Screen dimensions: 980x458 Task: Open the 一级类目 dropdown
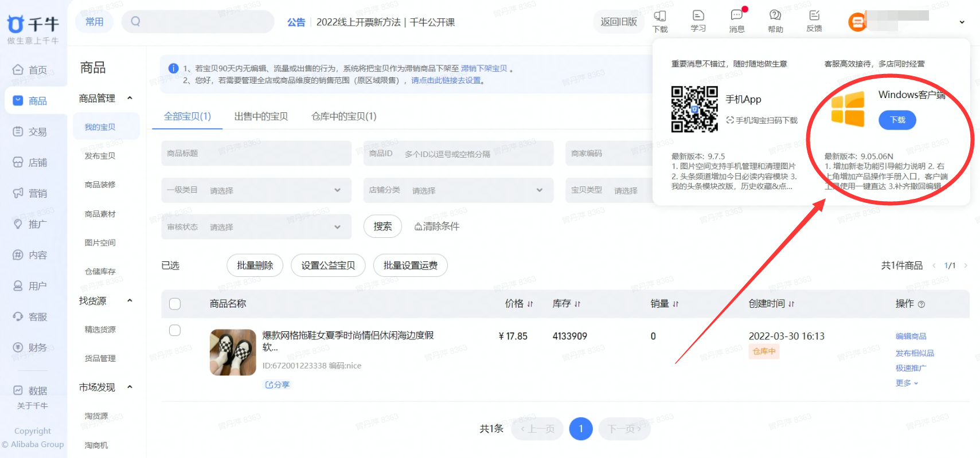pyautogui.click(x=256, y=190)
